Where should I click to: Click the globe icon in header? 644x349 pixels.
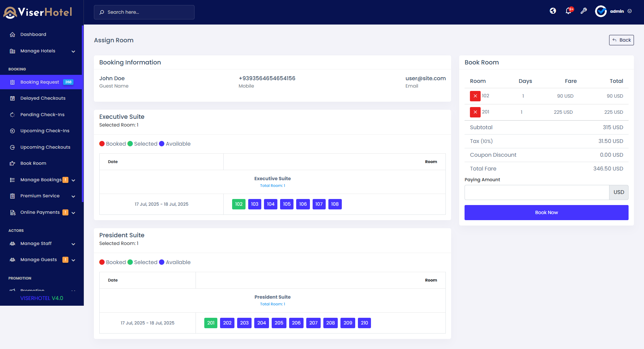click(x=553, y=11)
